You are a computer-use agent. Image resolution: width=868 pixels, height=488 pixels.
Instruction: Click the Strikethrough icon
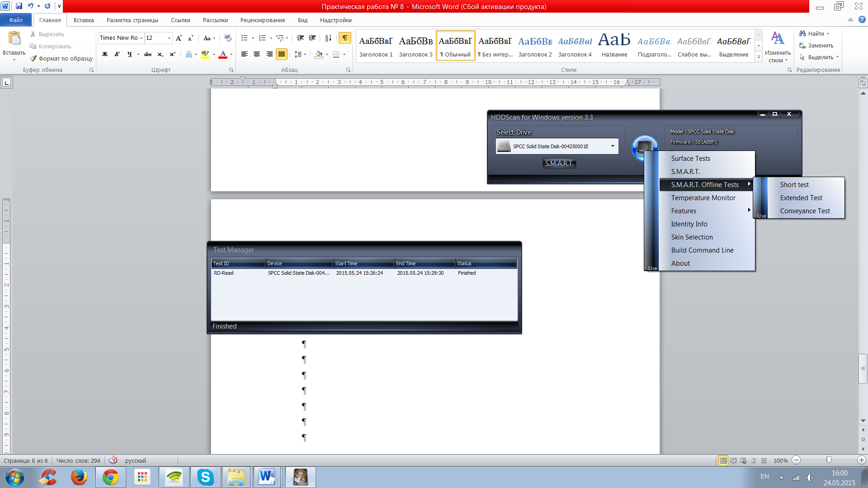pyautogui.click(x=147, y=54)
